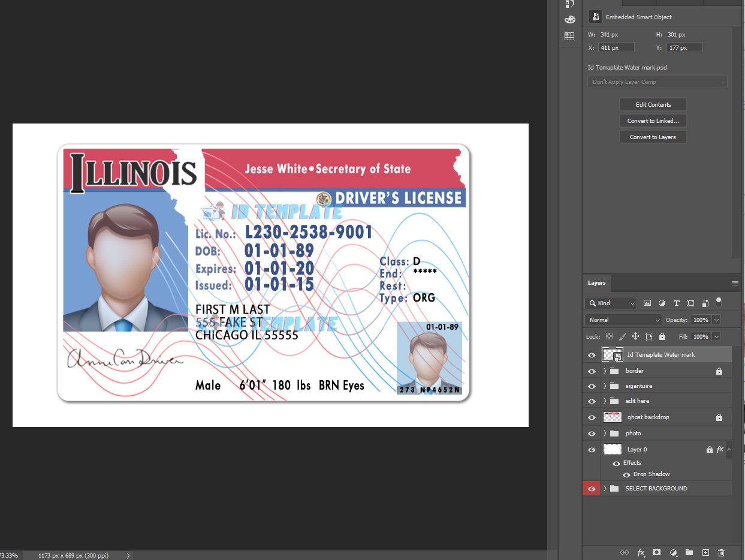Click the Opacity percentage field
Image resolution: width=745 pixels, height=560 pixels.
[701, 320]
